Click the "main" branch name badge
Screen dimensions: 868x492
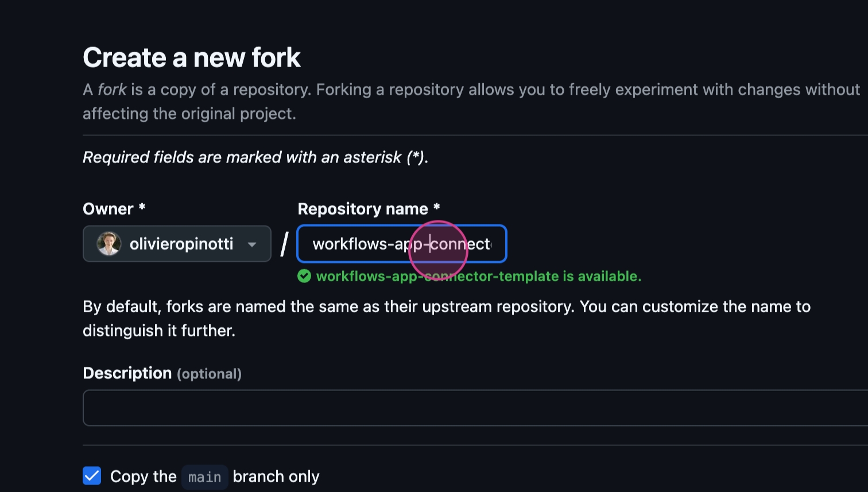tap(204, 477)
